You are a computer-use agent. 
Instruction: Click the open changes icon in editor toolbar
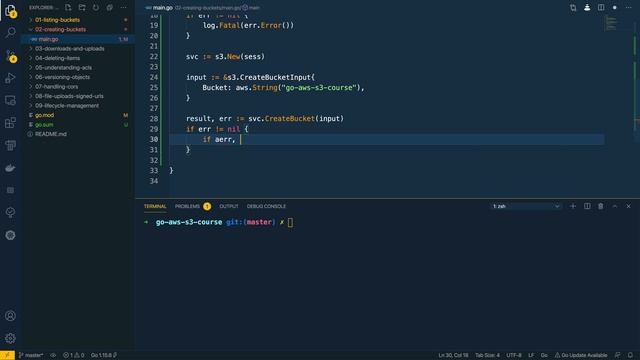(573, 7)
